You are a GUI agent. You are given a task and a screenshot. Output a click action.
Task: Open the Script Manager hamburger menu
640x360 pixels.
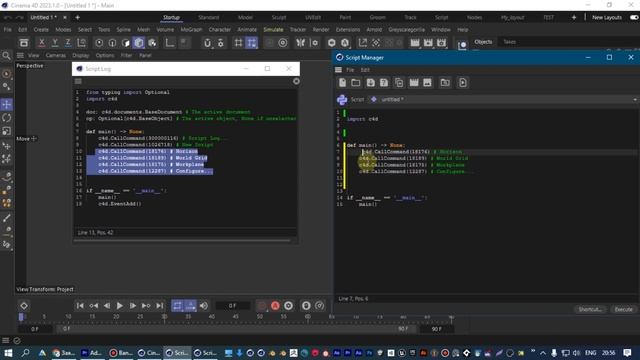(338, 70)
